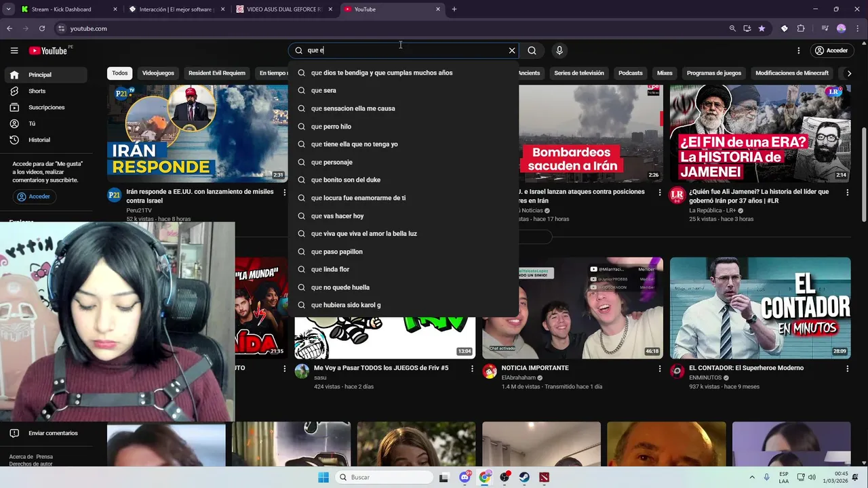Open Historial in the sidebar
Viewport: 868px width, 488px height.
46,140
